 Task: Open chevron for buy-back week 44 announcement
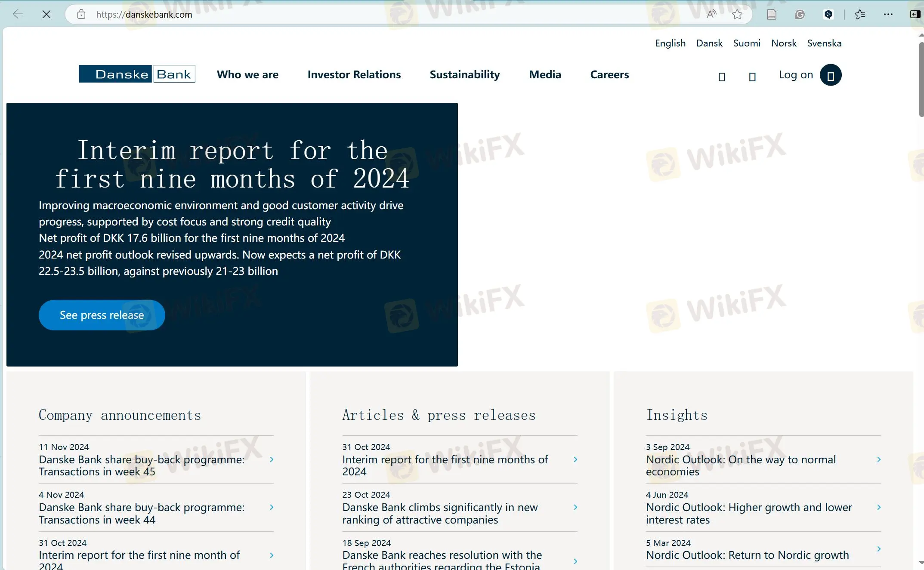point(272,507)
